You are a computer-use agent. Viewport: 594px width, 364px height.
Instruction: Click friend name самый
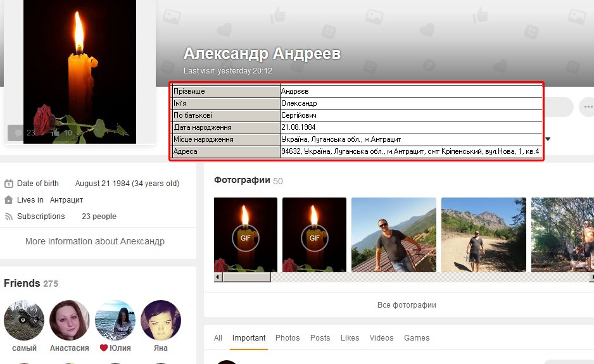tap(24, 348)
